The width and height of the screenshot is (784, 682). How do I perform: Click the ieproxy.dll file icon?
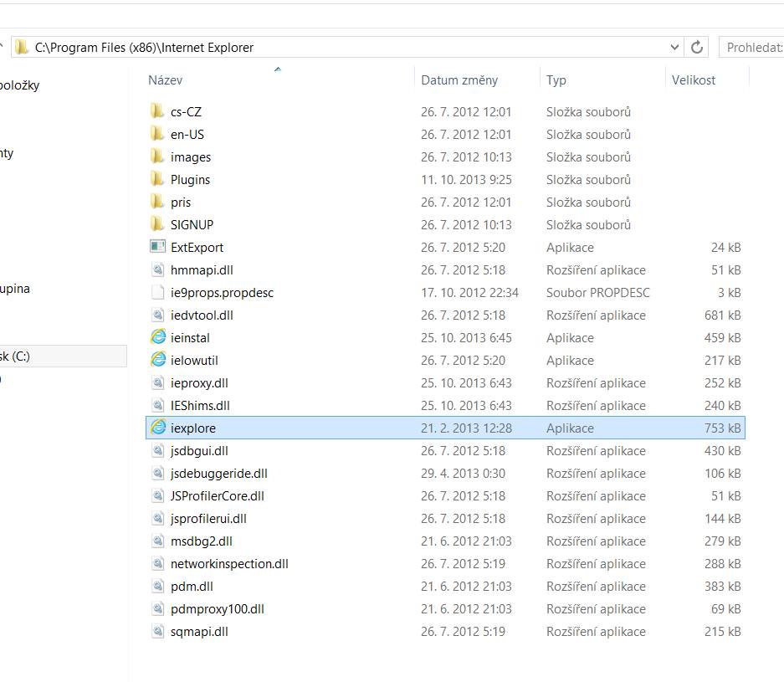(x=157, y=382)
